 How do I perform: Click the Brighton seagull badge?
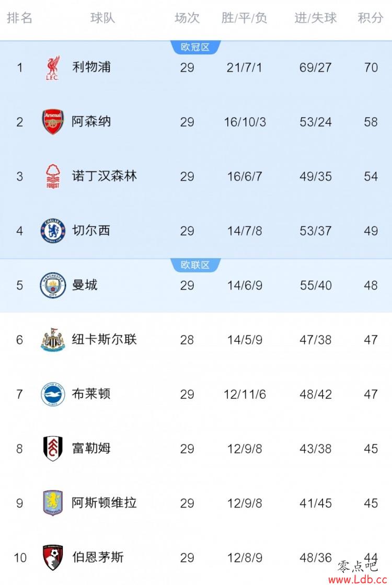point(53,394)
